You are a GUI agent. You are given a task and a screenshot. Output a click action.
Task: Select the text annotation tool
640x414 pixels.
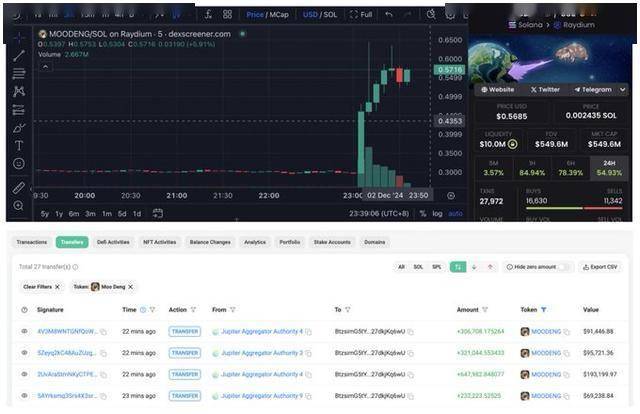click(x=19, y=145)
